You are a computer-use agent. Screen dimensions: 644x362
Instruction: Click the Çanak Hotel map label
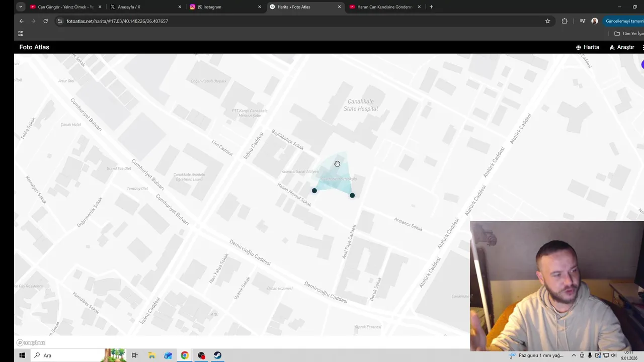[70, 124]
